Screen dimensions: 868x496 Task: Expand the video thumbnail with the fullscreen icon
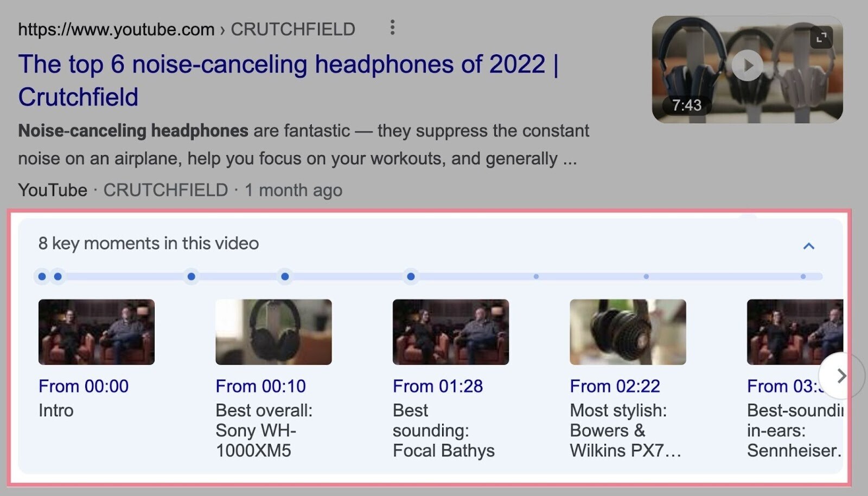(x=821, y=37)
